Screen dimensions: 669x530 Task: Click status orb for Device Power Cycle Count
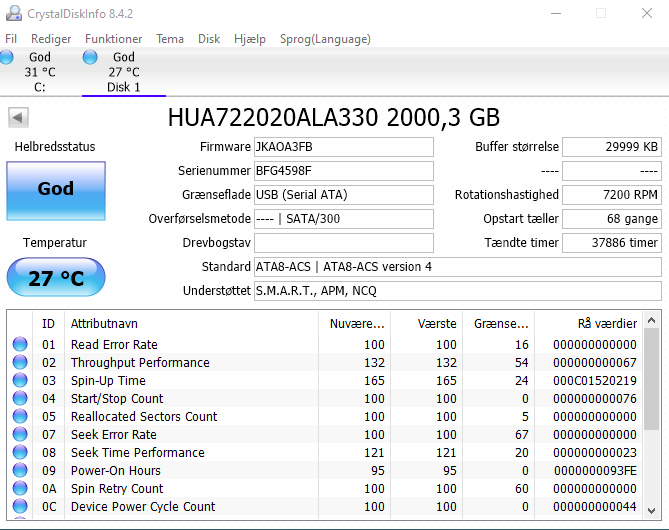(x=20, y=506)
